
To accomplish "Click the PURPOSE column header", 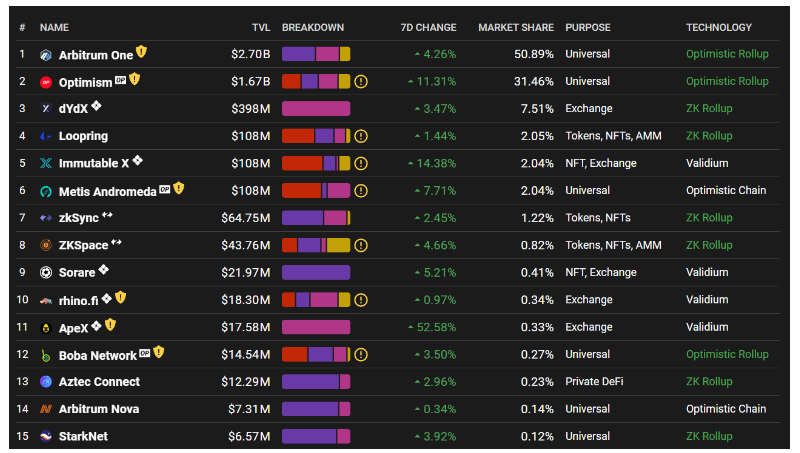I will [588, 28].
